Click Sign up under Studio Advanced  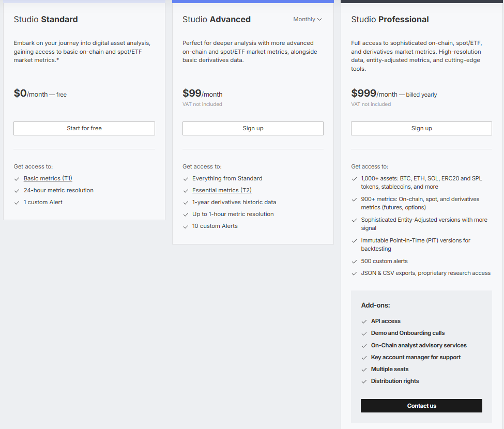253,128
